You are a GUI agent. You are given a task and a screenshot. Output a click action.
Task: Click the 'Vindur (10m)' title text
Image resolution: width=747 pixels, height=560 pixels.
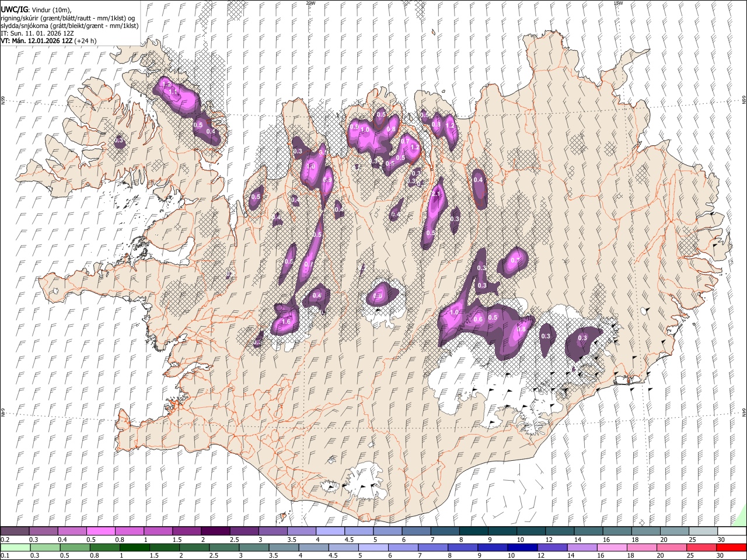coord(51,10)
